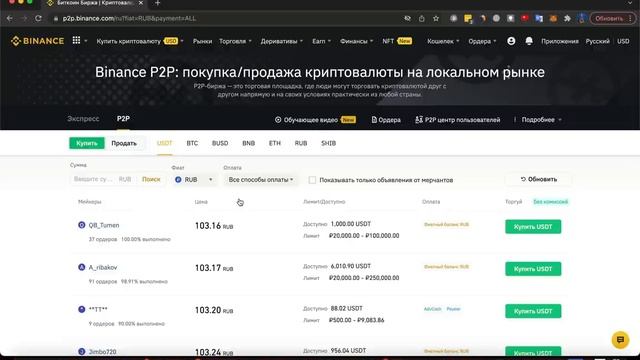
Task: Click the Binance logo
Action: [37, 41]
